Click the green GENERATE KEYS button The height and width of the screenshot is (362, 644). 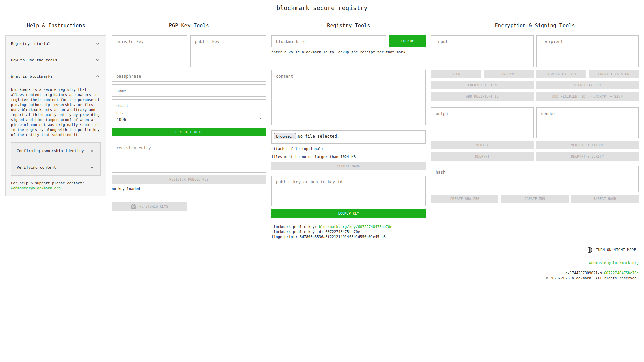pos(189,132)
